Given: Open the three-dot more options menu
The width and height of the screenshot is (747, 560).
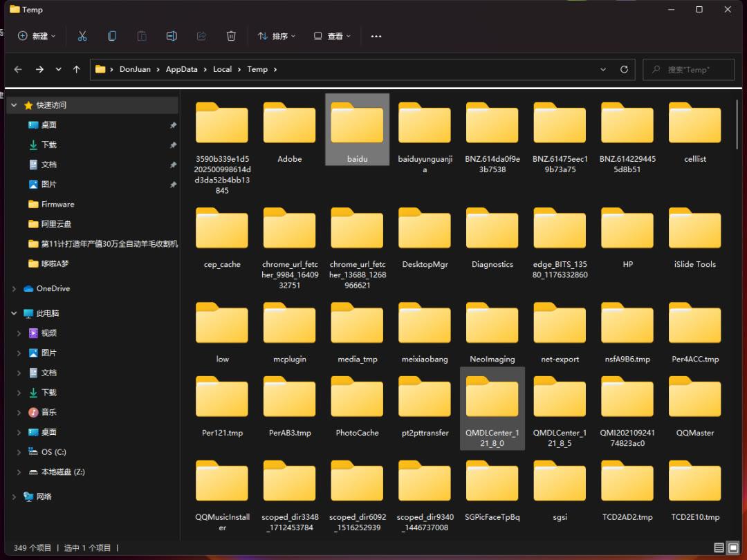Looking at the screenshot, I should (376, 36).
